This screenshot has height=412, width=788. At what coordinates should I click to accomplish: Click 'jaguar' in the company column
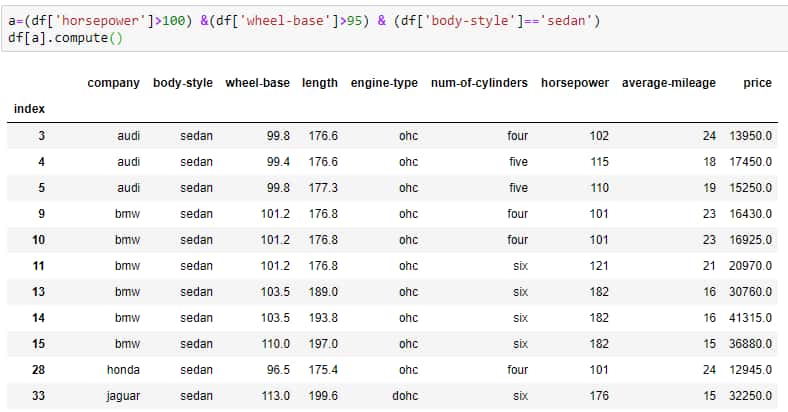pos(123,396)
